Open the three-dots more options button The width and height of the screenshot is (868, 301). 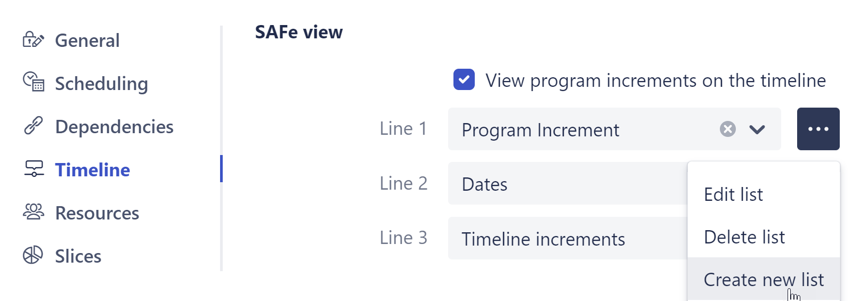click(818, 129)
